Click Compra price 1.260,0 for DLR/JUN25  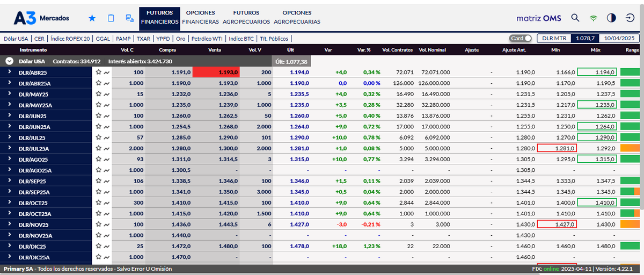click(x=181, y=115)
